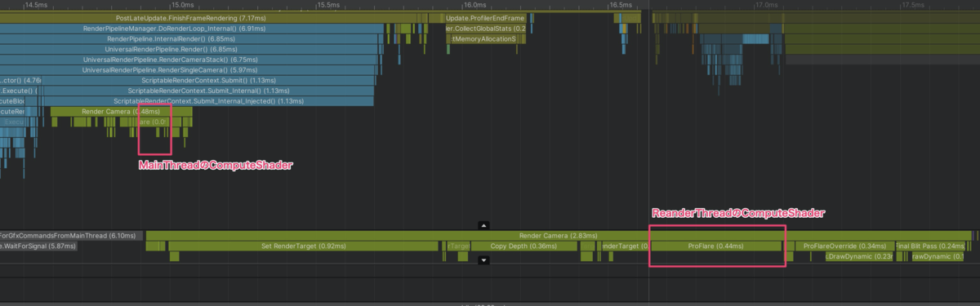Screen dimensions: 980x306
Task: Select main thread Render Camera (0.48ms) bar
Action: [x=121, y=112]
